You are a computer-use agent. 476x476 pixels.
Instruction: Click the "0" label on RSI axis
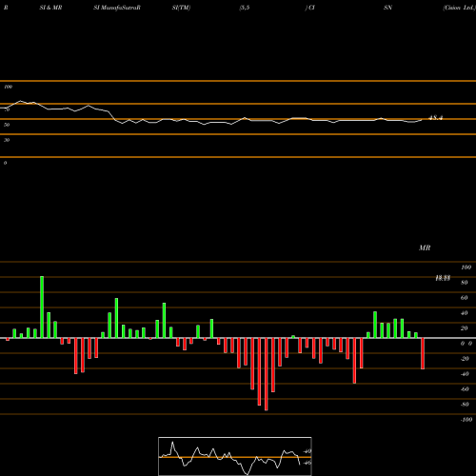pyautogui.click(x=5, y=163)
